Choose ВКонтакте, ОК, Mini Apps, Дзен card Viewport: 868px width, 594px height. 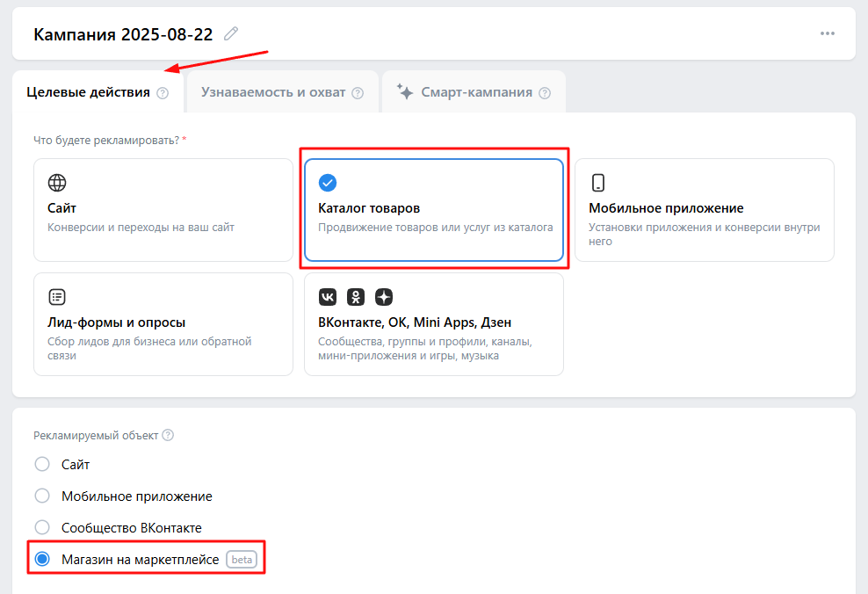434,324
